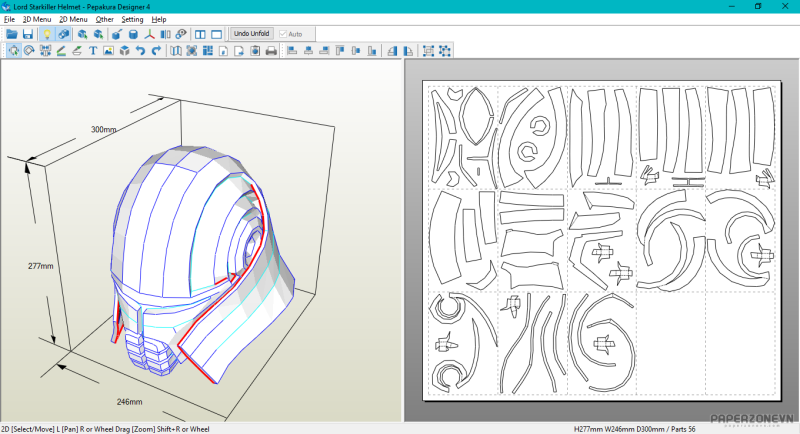Click the align vertical center icon
Screen dimensions: 800x434
[x=356, y=50]
